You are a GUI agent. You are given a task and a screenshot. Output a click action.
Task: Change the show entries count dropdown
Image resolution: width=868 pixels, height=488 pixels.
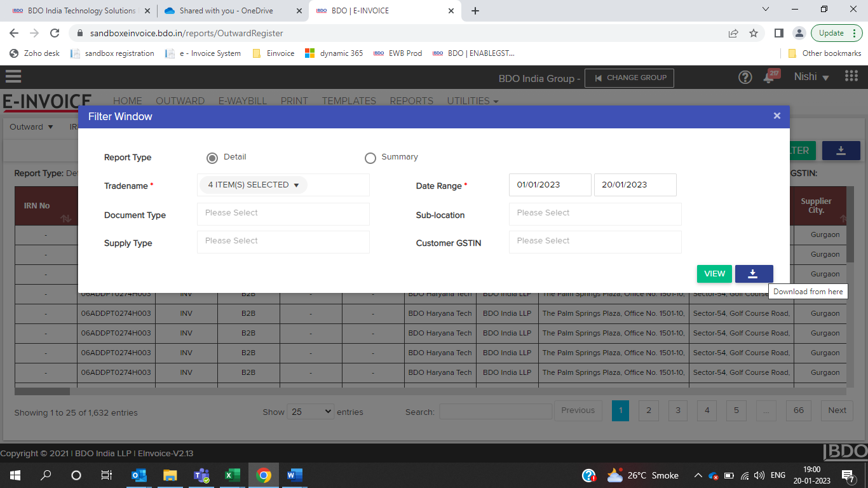[311, 412]
